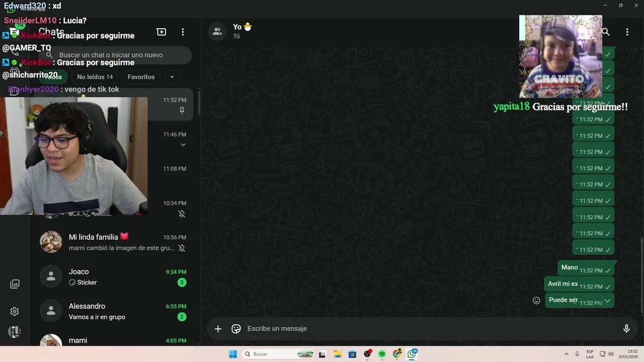Open File Explorer from taskbar
Viewport: 644px width, 362px height.
(338, 354)
